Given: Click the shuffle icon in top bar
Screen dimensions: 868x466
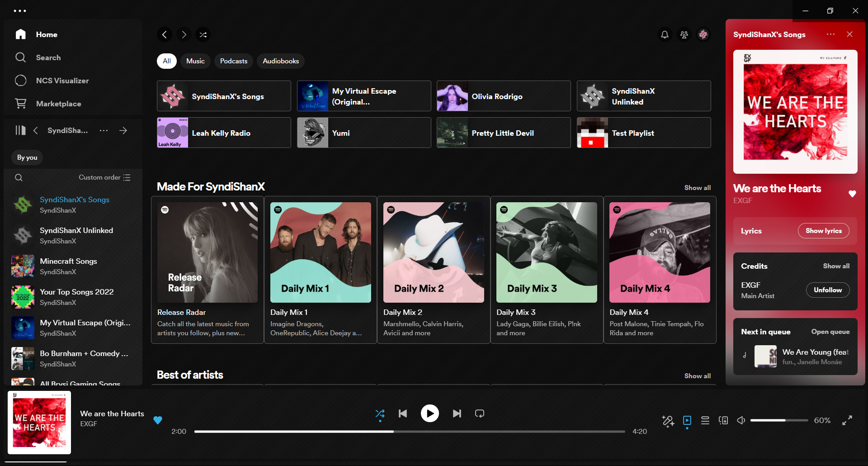Looking at the screenshot, I should [203, 34].
